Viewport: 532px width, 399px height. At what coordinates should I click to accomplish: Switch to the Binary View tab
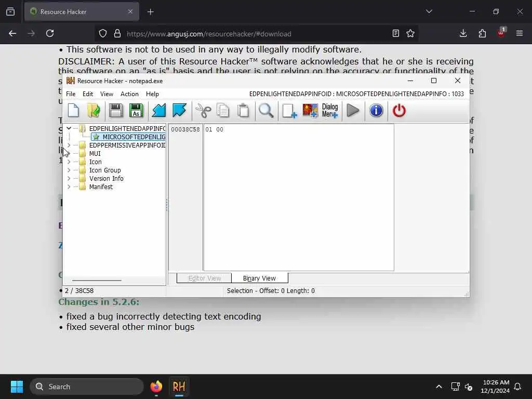click(x=260, y=278)
